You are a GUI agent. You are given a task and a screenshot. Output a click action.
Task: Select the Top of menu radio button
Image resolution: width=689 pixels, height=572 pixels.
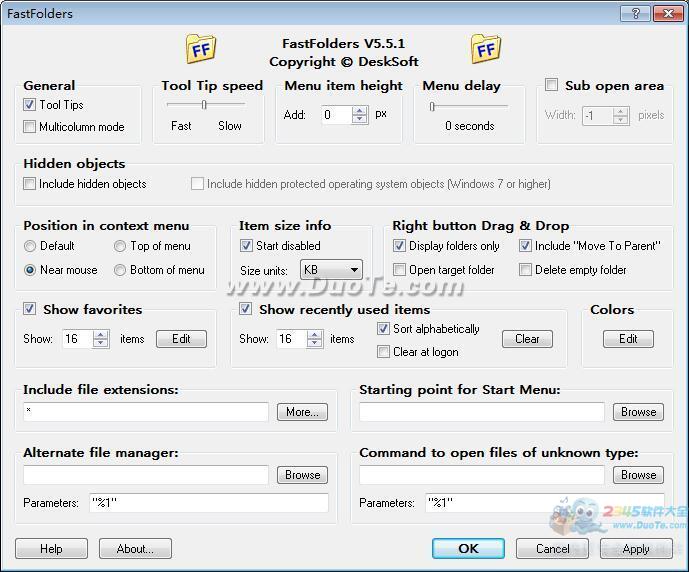120,246
